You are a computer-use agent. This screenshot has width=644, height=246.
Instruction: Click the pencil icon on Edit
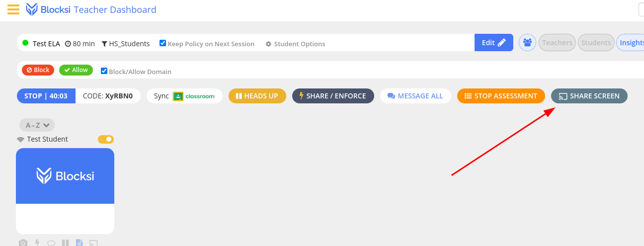click(502, 43)
